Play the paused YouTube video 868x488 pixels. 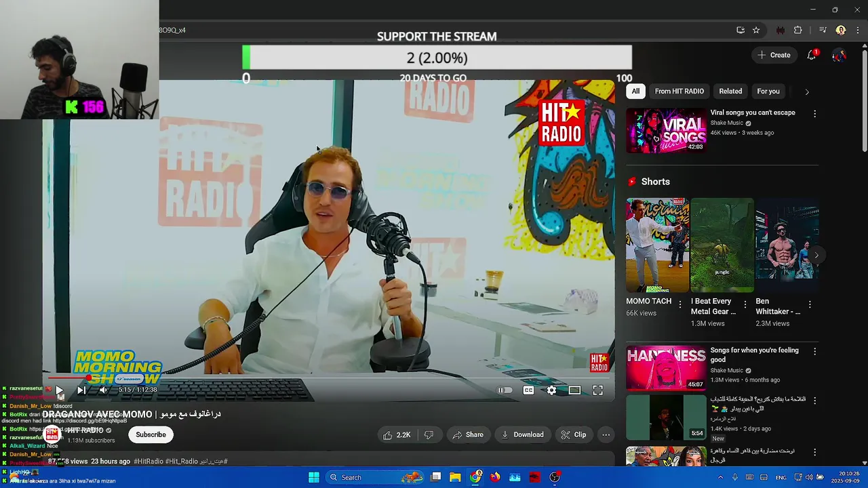click(59, 390)
